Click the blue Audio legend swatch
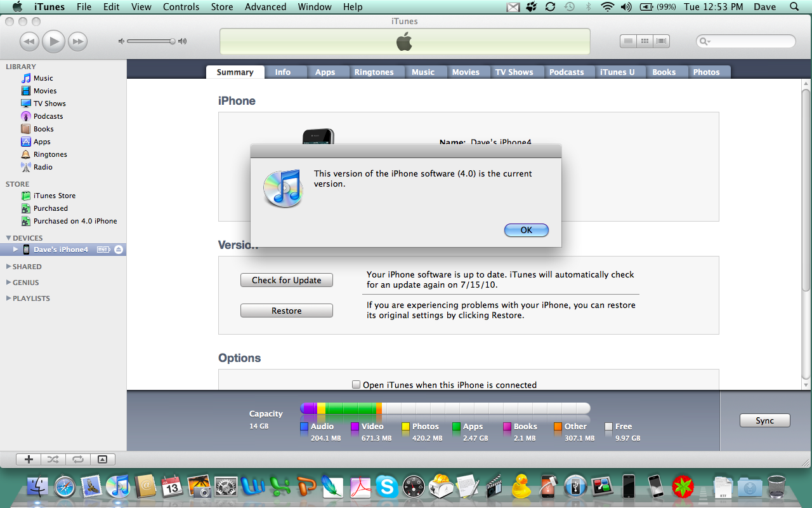The height and width of the screenshot is (508, 812). (304, 427)
